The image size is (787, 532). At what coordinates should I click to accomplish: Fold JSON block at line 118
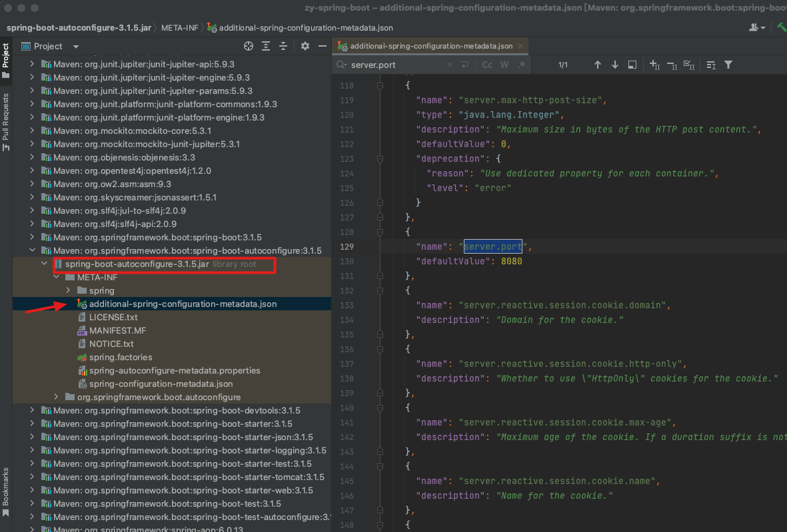380,86
